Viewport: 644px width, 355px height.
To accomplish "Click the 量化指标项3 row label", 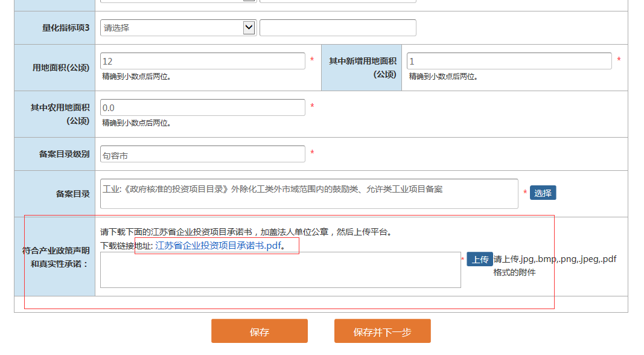I will [66, 28].
